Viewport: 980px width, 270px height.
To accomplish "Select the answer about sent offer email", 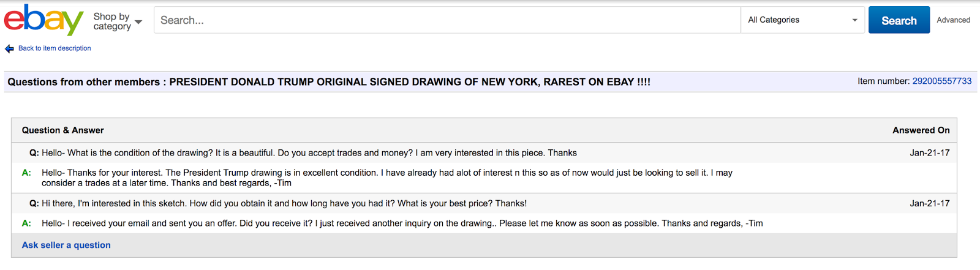I will pyautogui.click(x=402, y=223).
